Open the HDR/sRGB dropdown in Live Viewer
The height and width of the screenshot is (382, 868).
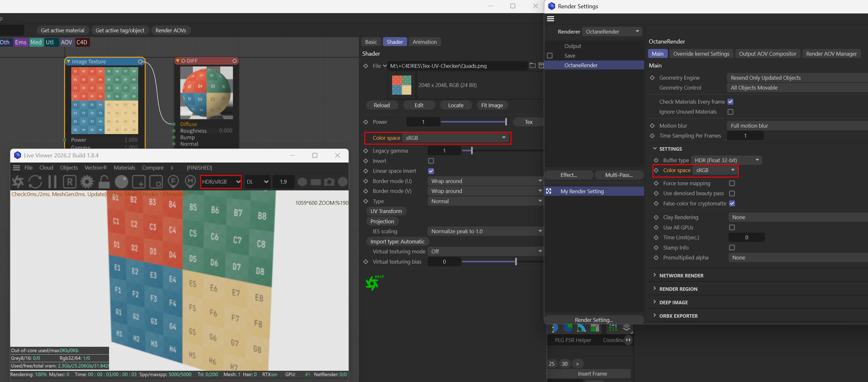click(x=221, y=182)
